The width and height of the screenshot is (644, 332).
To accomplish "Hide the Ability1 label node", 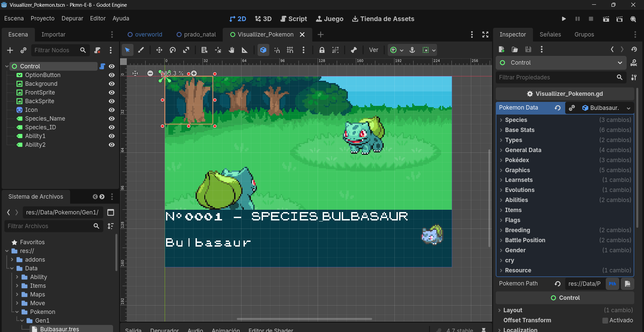I will pos(112,136).
